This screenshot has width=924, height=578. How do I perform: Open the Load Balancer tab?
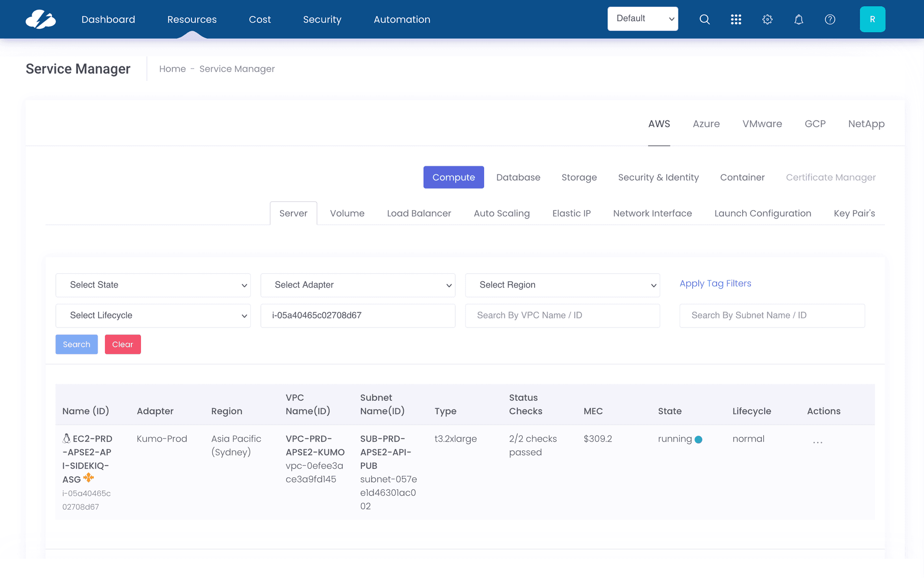pos(419,213)
